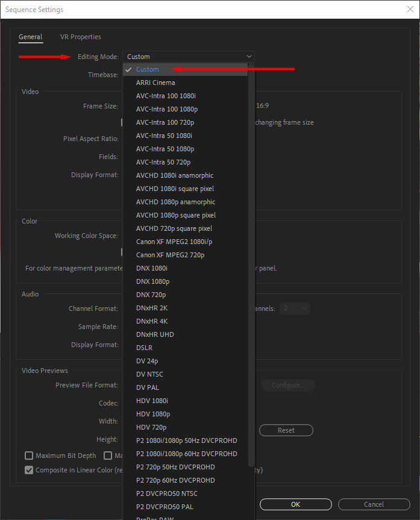Screen dimensions: 420x520
Task: Choose Canon XF MPEG2 720p
Action: pos(170,255)
